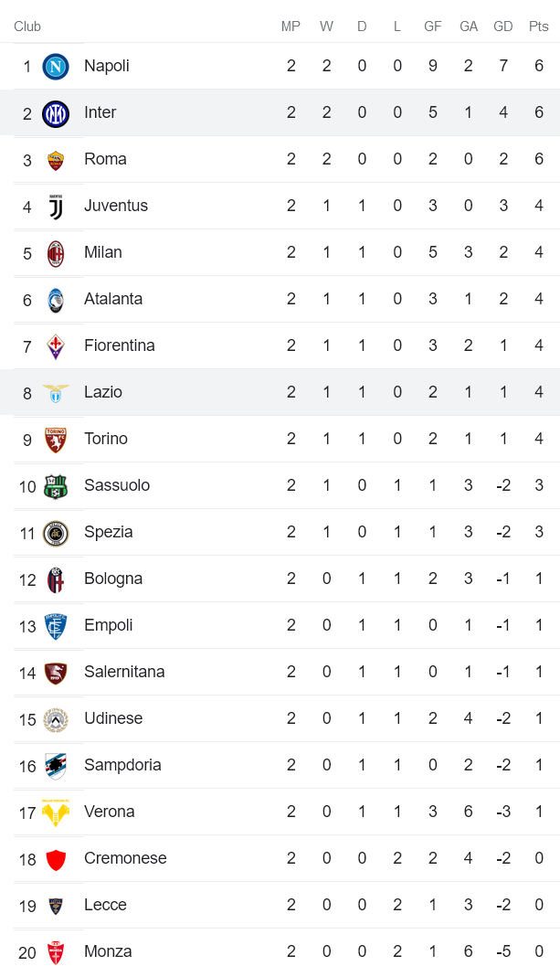The height and width of the screenshot is (977, 560).
Task: Click the Torino bull badge
Action: pyautogui.click(x=58, y=439)
